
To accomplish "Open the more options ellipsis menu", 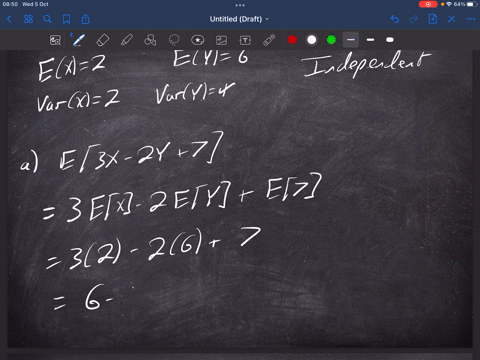I will (471, 19).
